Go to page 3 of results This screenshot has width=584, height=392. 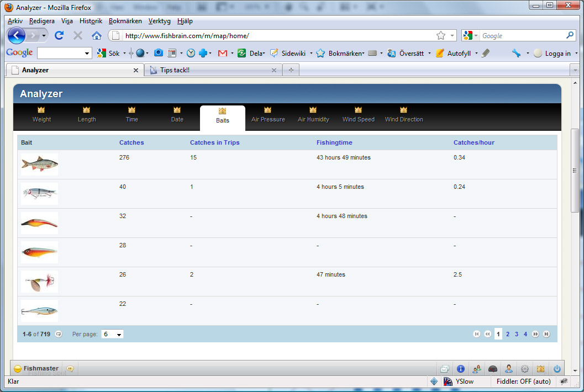tap(517, 334)
